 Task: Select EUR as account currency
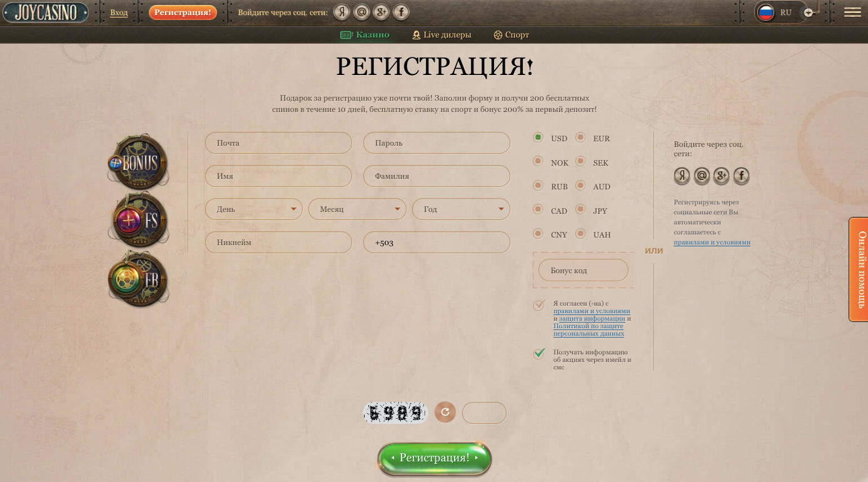(580, 138)
